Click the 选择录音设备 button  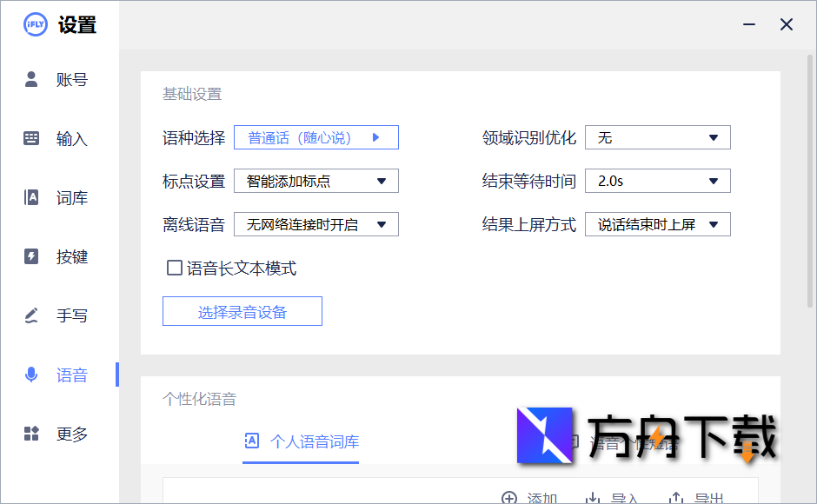242,311
